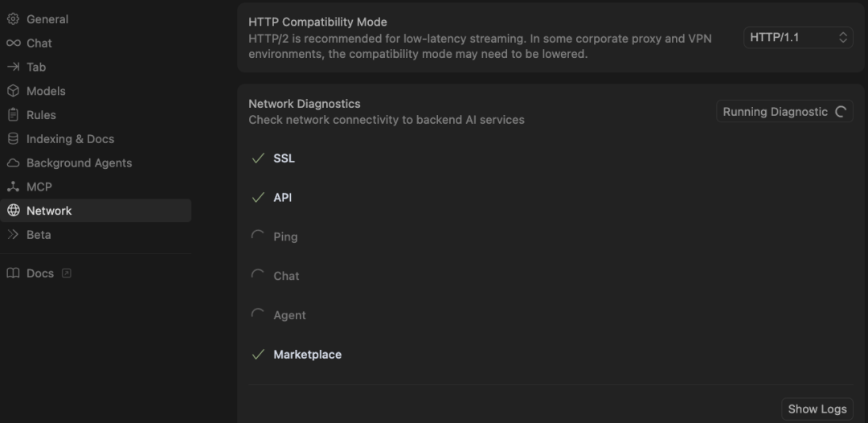The width and height of the screenshot is (868, 423).
Task: Click the Running Diagnostic button
Action: point(784,112)
